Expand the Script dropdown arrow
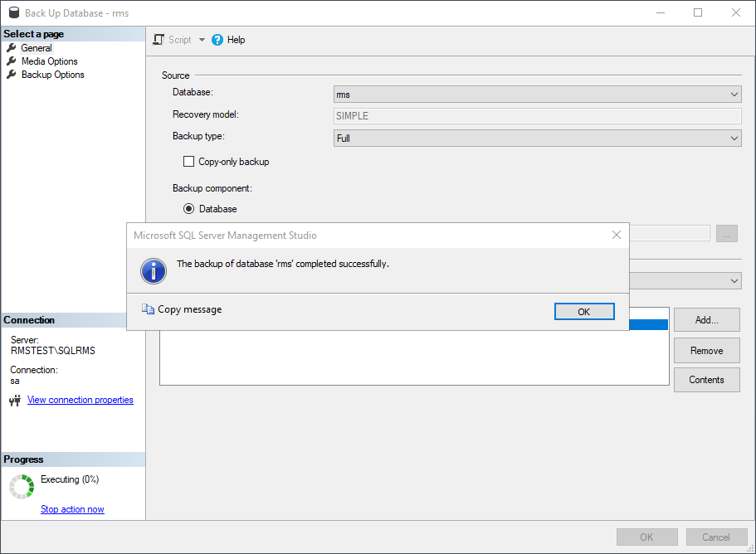 [x=202, y=40]
